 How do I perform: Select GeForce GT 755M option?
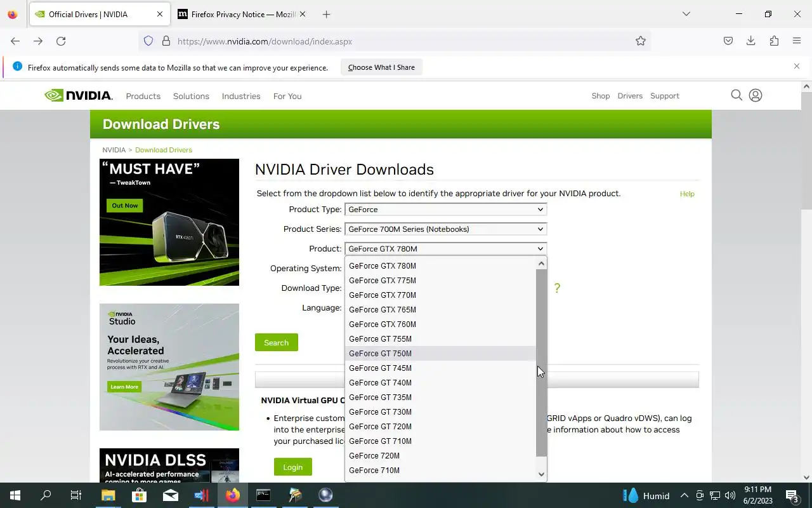point(440,339)
